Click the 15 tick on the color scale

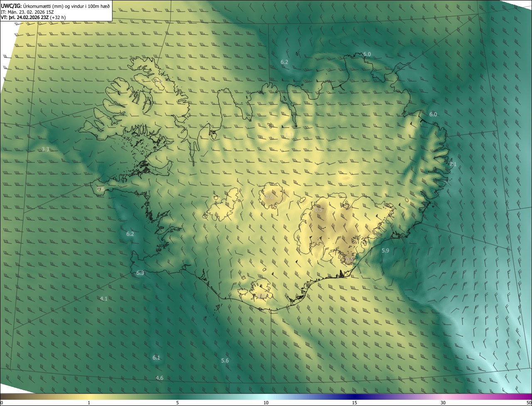[x=355, y=403]
